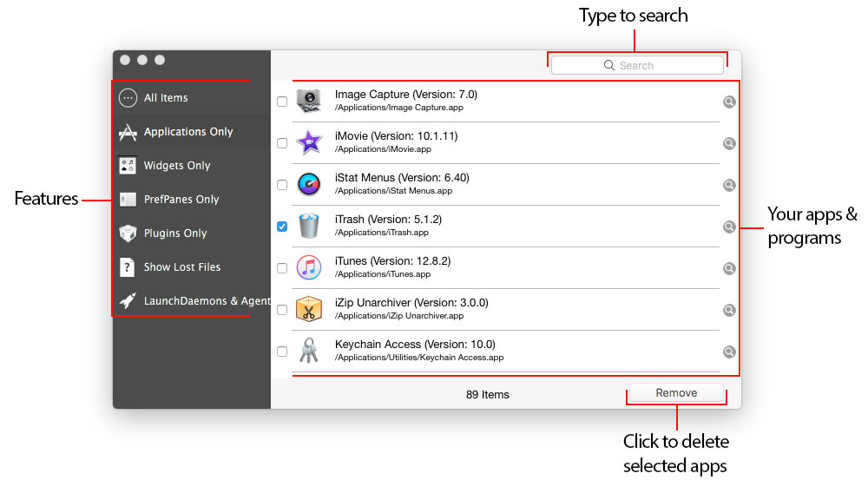Check the iMovie checkbox
The width and height of the screenshot is (868, 480).
(x=282, y=143)
